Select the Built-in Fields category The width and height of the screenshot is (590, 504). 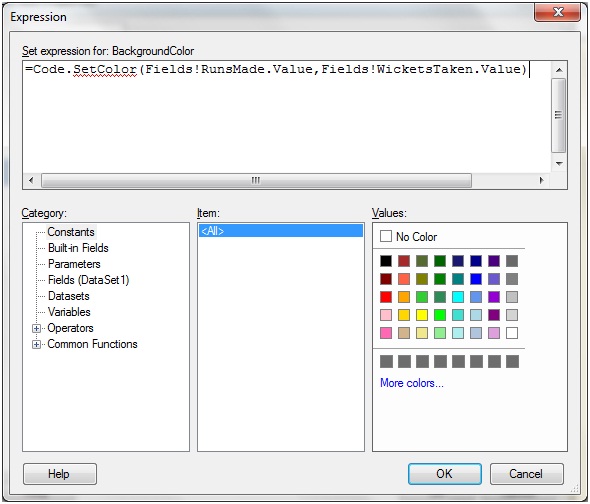click(78, 248)
